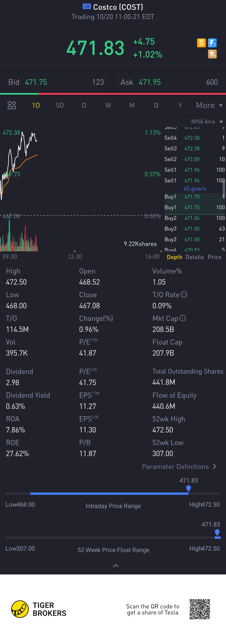The height and width of the screenshot is (644, 226).
Task: Tap the Buy1 471.75 row with 100 shares
Action: coord(195,207)
